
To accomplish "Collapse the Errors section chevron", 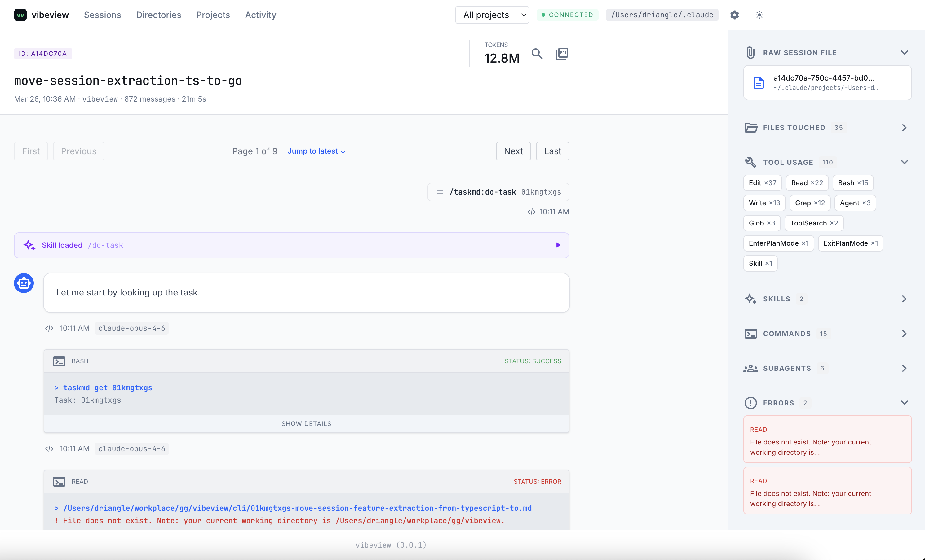I will click(x=904, y=403).
